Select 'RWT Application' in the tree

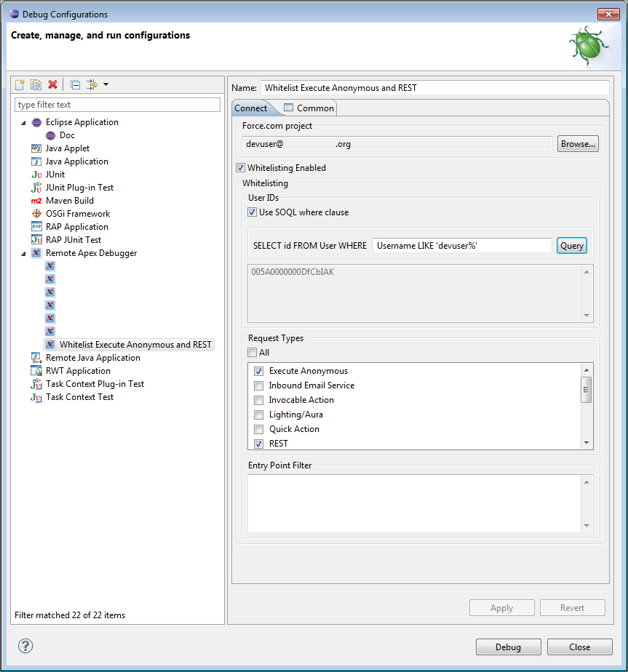[x=78, y=371]
